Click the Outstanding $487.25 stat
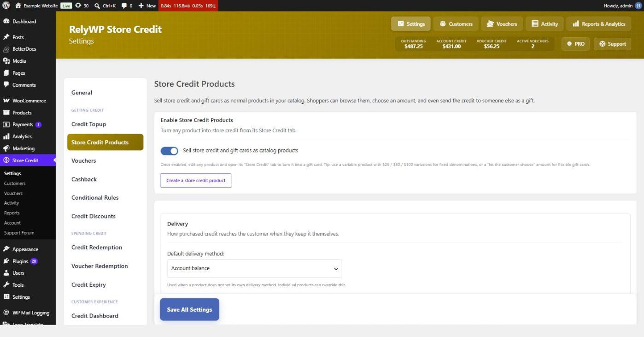This screenshot has width=644, height=337. pyautogui.click(x=413, y=44)
